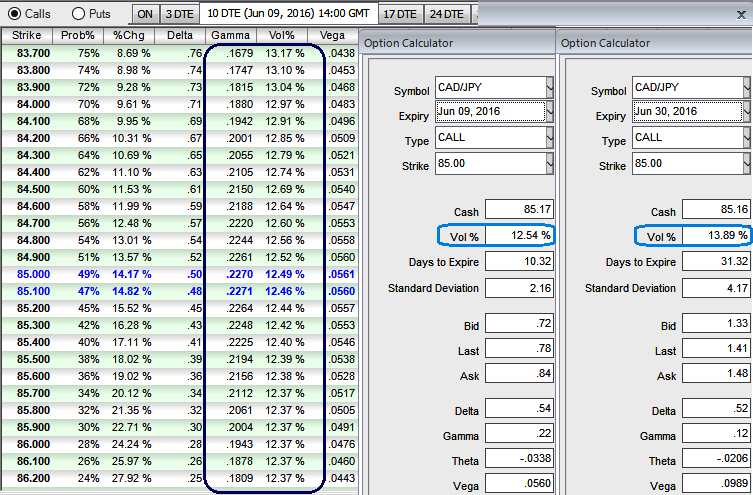This screenshot has height=495, width=753.
Task: Click the Vega field showing .0989
Action: [x=716, y=483]
